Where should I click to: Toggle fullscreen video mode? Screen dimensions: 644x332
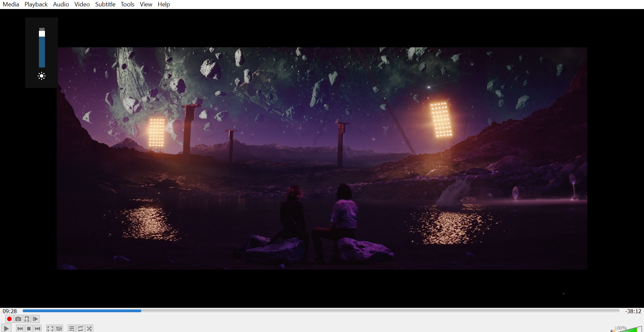click(50, 328)
